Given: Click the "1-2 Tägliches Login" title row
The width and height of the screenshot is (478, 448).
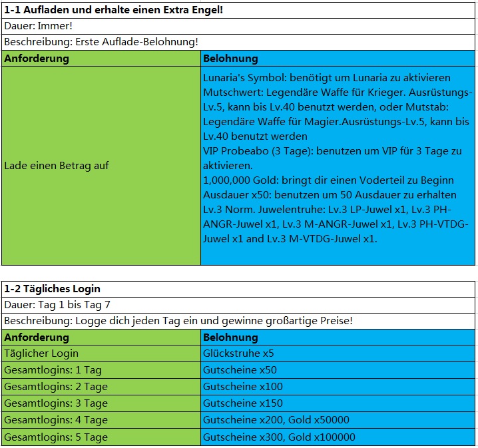Looking at the screenshot, I should pyautogui.click(x=52, y=288).
